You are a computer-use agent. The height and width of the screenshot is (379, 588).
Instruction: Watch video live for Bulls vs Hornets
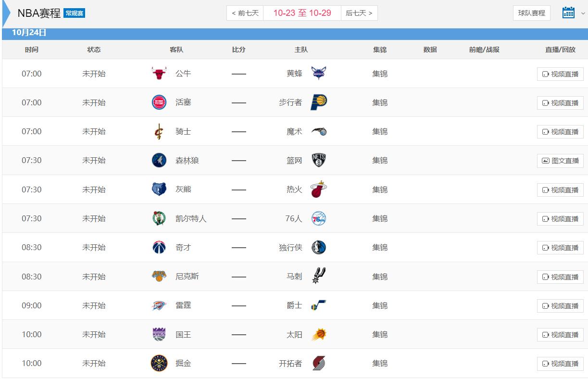(560, 74)
